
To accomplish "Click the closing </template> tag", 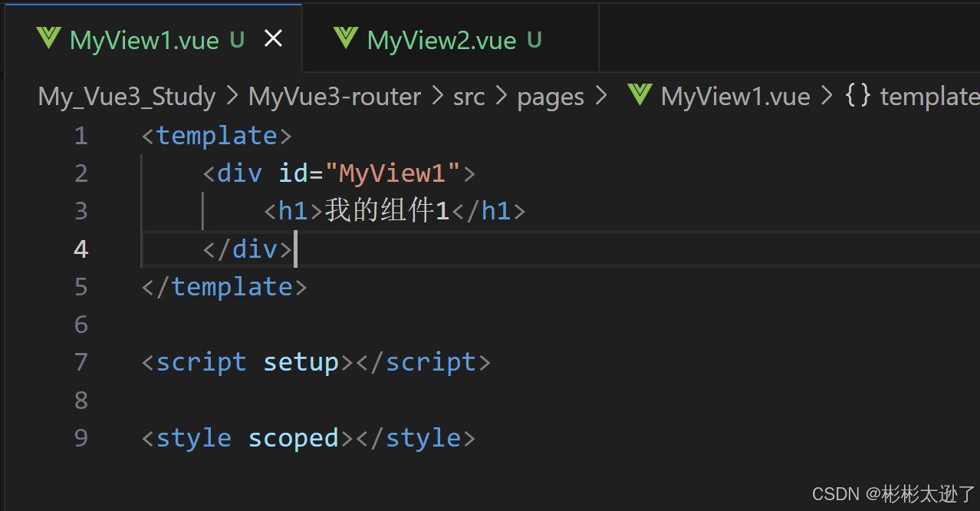I will tap(224, 287).
